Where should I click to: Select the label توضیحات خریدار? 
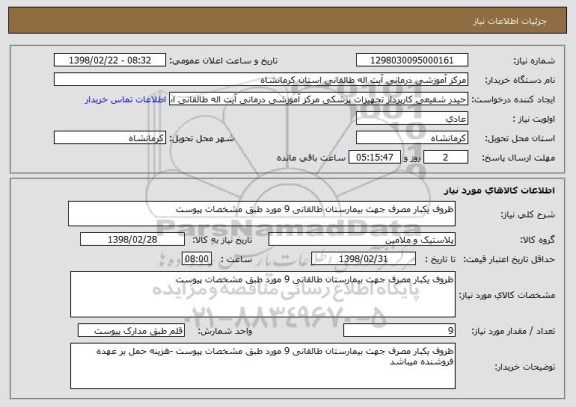[x=525, y=367]
